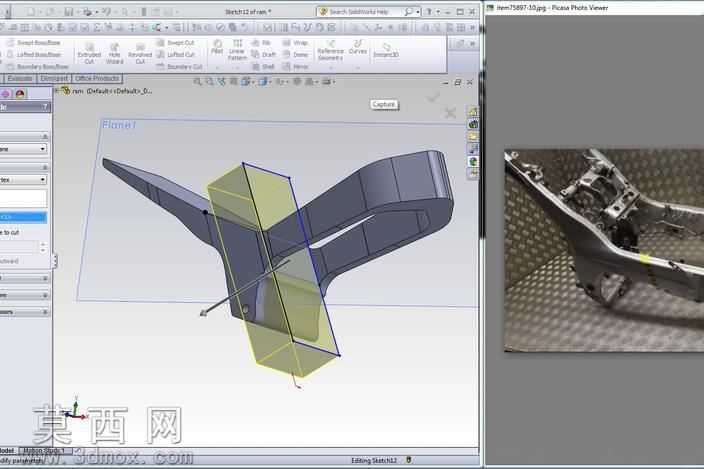Viewport: 704px width, 469px height.
Task: Click the frame photo in Picasa Photo Viewer
Action: pyautogui.click(x=604, y=250)
